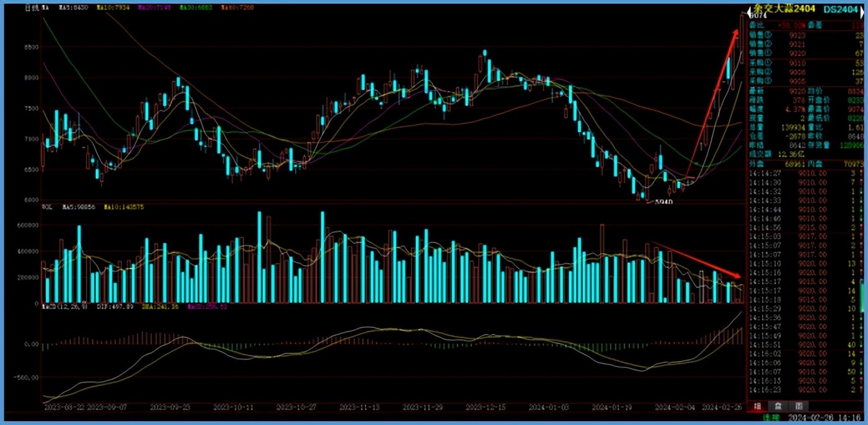This screenshot has width=868, height=425.
Task: Click the MACD(12,26,9) indicator label
Action: point(64,307)
